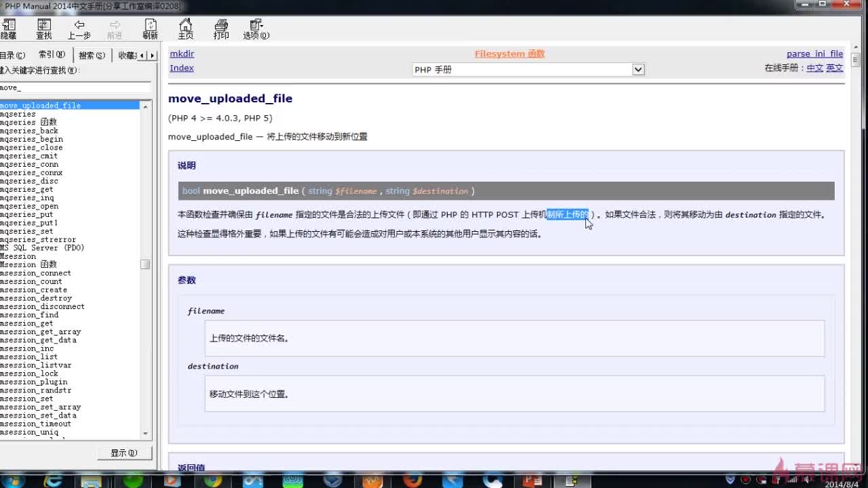Click the 显示 (Display) button
The height and width of the screenshot is (488, 868).
click(123, 453)
